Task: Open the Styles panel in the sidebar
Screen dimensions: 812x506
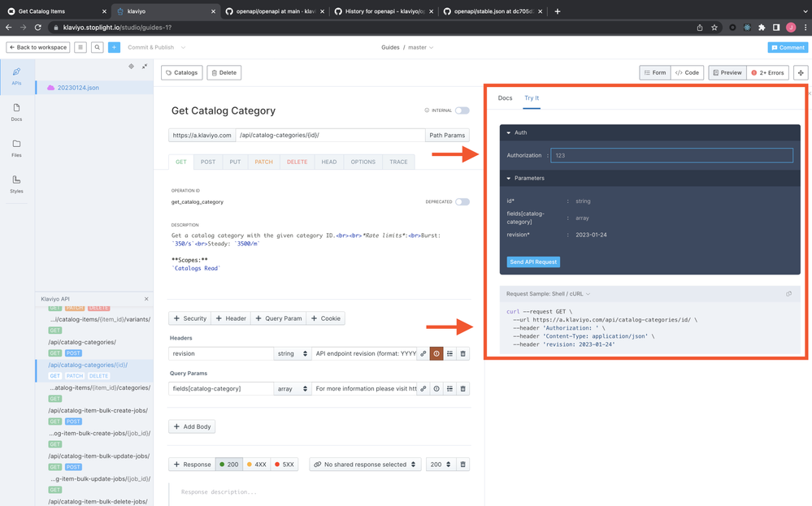Action: click(16, 184)
